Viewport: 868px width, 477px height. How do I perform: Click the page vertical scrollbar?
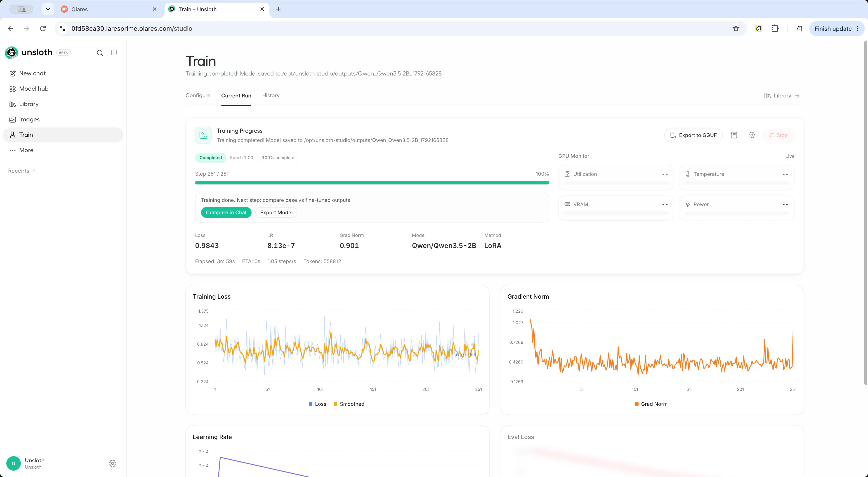[866, 213]
